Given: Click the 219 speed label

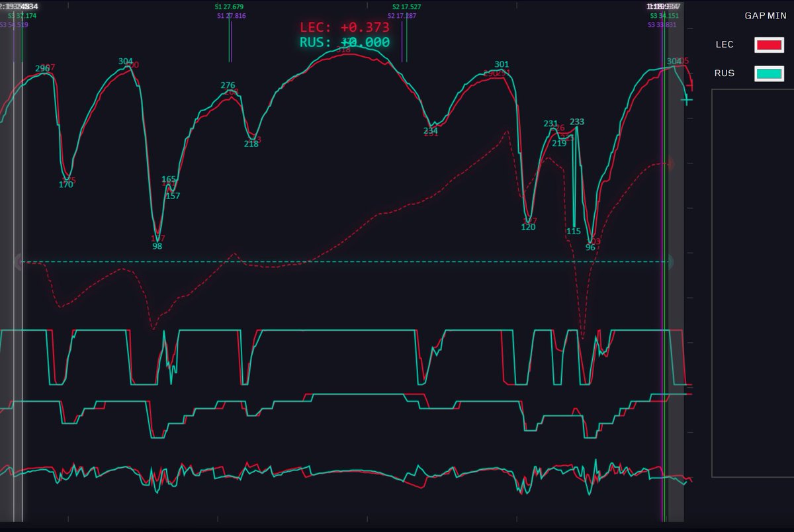Looking at the screenshot, I should [x=559, y=143].
